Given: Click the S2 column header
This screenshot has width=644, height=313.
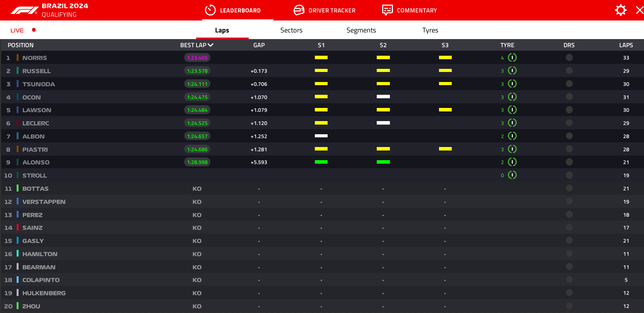Looking at the screenshot, I should (x=383, y=45).
